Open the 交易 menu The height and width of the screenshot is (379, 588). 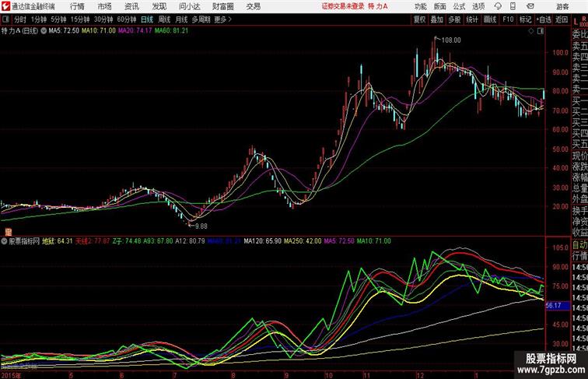253,6
